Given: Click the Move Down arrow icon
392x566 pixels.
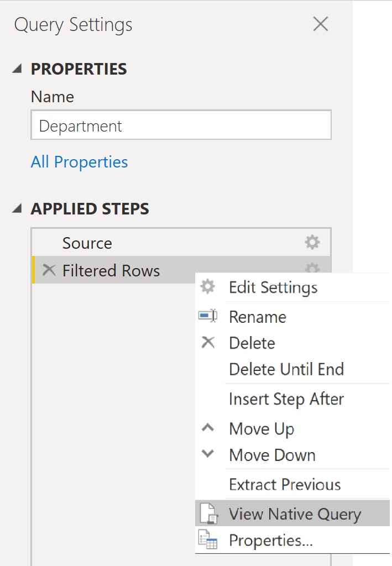Looking at the screenshot, I should (207, 453).
